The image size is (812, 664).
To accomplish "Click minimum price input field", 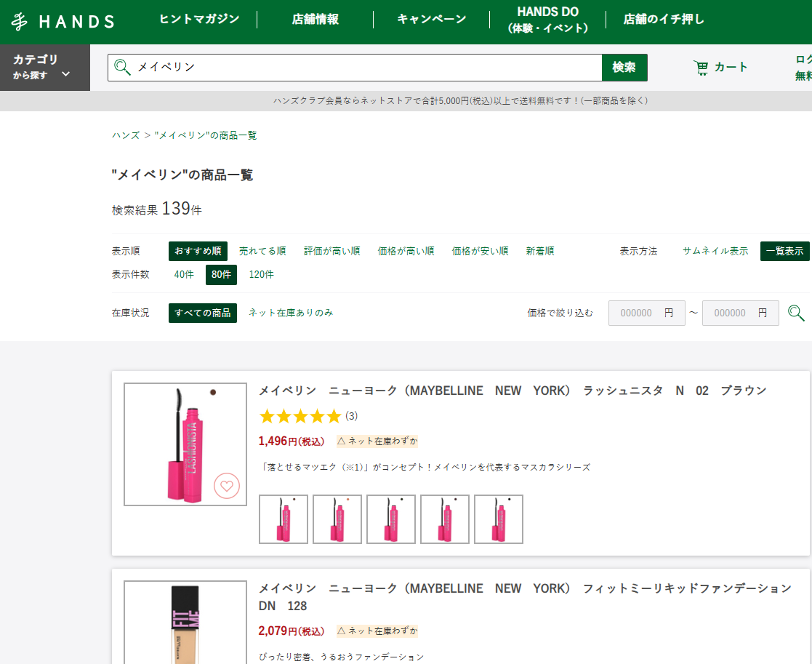I will point(647,313).
